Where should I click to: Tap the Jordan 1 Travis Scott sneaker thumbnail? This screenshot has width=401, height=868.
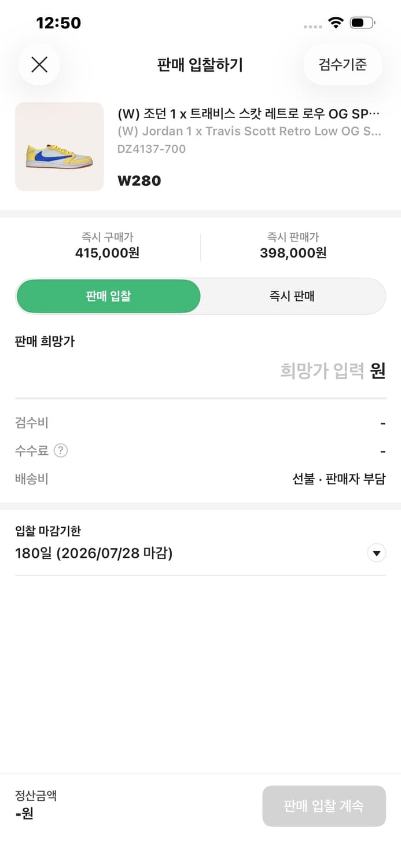pos(59,146)
